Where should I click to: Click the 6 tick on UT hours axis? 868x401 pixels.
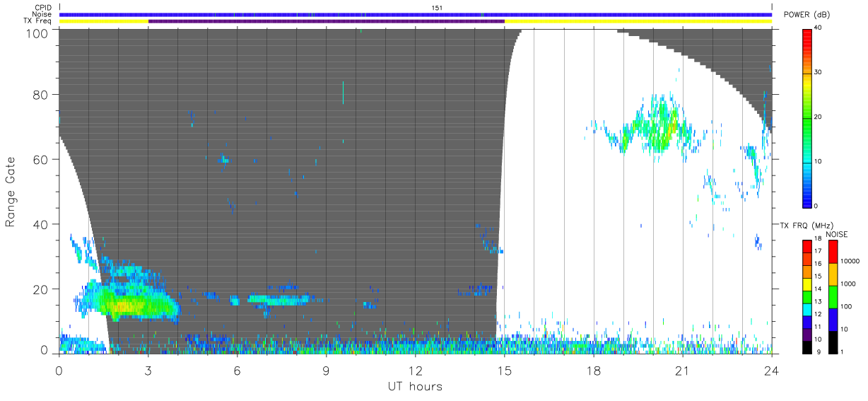tap(237, 370)
